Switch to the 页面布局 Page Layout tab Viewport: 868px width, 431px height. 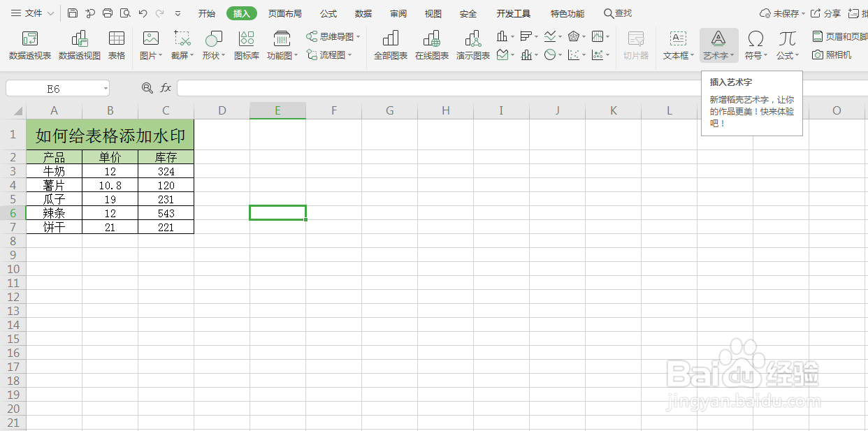pyautogui.click(x=285, y=13)
